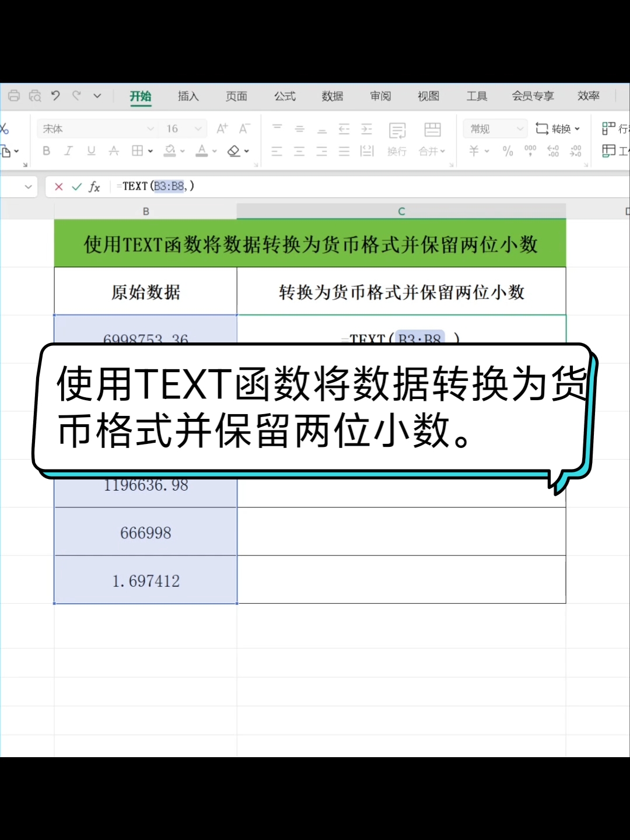Click the increase font size icon
Viewport: 630px width, 840px height.
(222, 128)
